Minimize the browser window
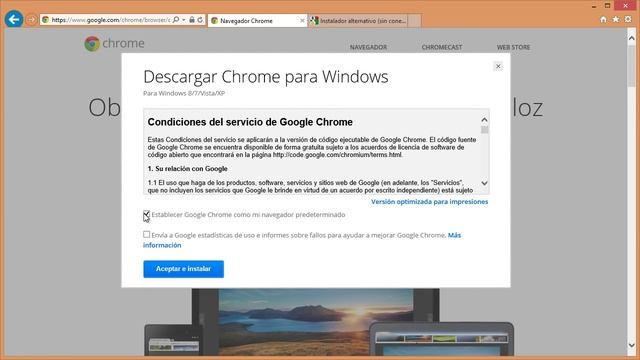640x360 pixels. tap(594, 6)
